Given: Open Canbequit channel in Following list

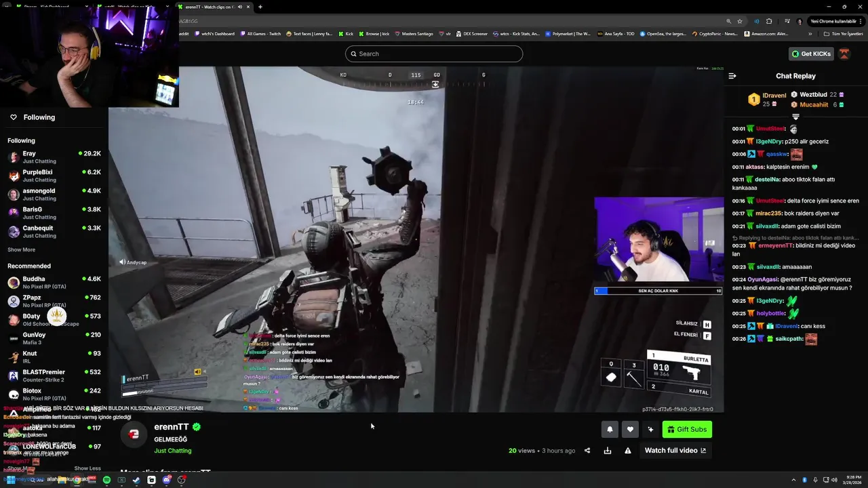Looking at the screenshot, I should [54, 231].
